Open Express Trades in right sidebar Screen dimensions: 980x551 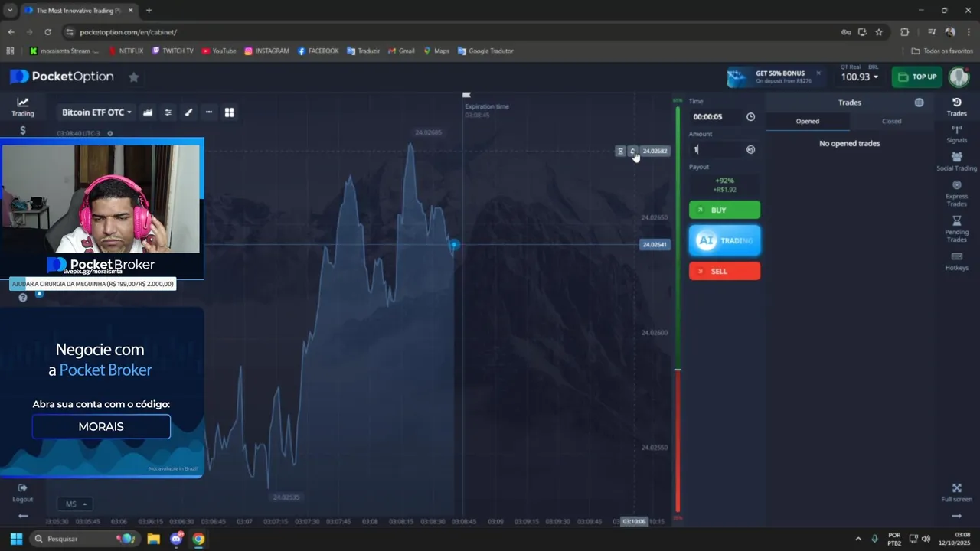956,194
